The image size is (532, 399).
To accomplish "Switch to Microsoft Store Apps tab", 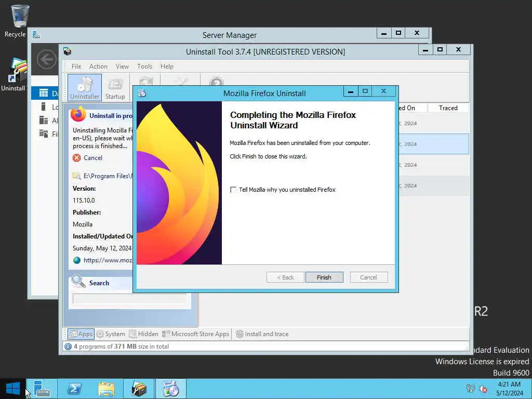I will point(196,334).
